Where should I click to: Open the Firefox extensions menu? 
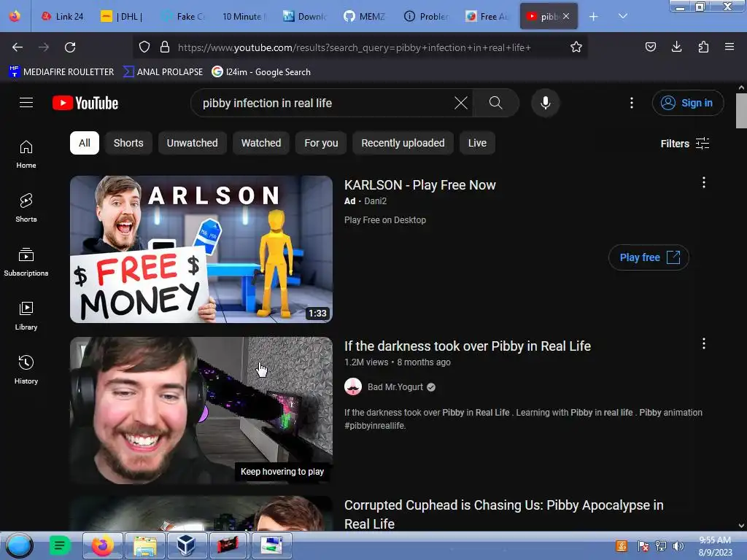(x=703, y=47)
